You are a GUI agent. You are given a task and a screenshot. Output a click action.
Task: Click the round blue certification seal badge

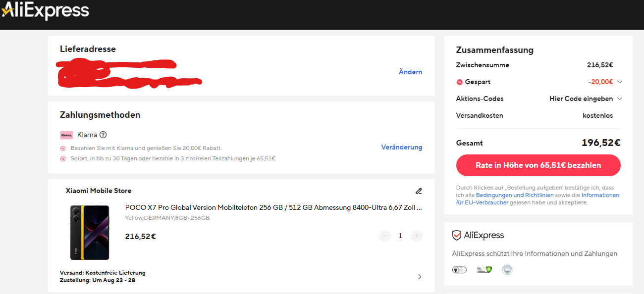507,270
